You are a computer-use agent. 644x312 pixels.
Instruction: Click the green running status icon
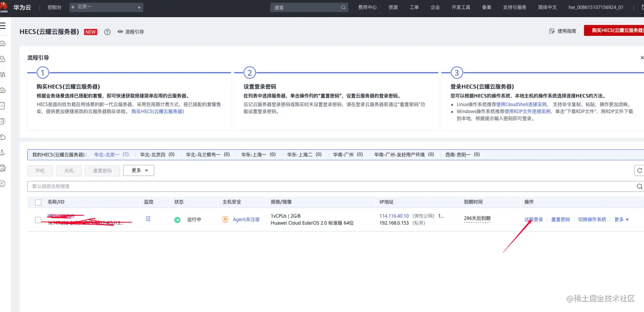click(177, 220)
